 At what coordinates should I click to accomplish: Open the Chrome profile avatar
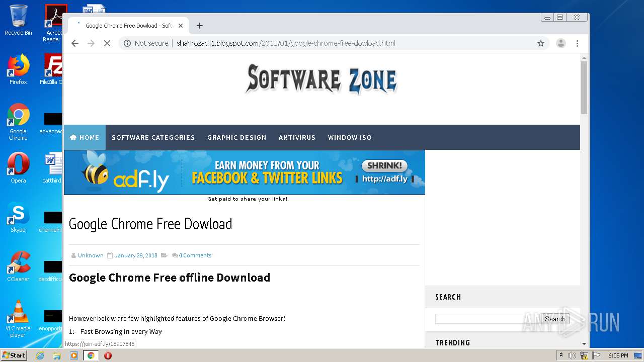(560, 43)
